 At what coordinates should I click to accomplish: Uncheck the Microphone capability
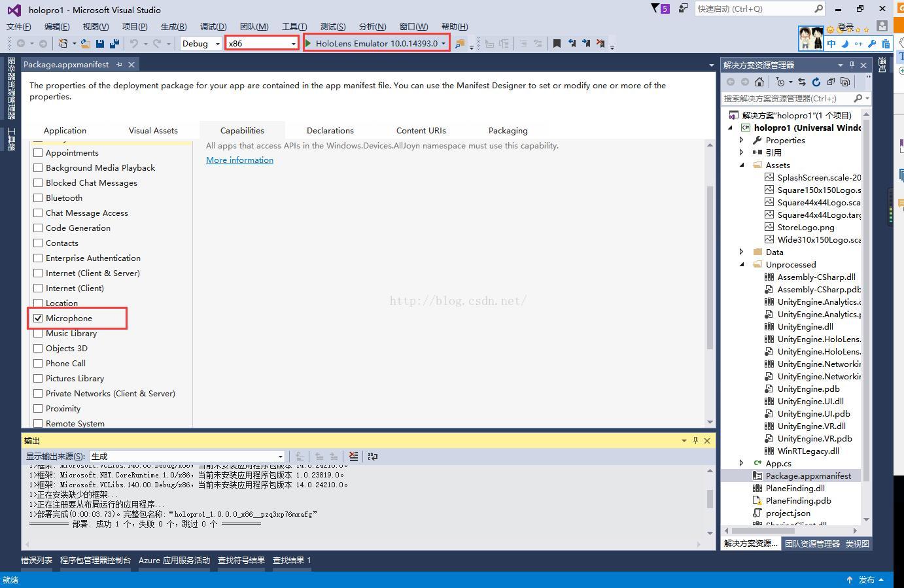click(x=38, y=319)
